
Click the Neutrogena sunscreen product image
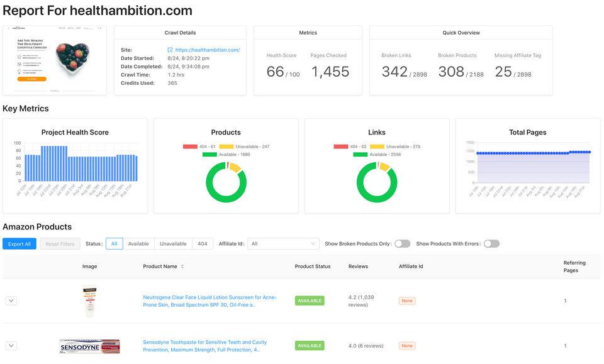click(90, 301)
